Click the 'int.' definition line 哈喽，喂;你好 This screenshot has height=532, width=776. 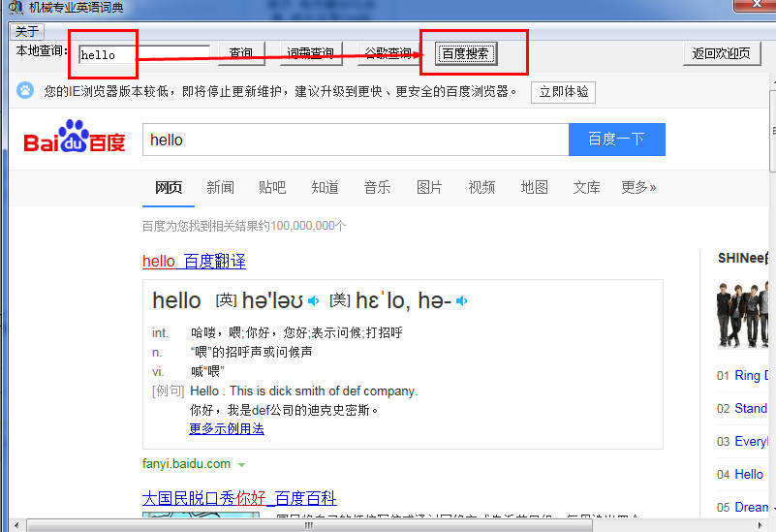tap(296, 332)
